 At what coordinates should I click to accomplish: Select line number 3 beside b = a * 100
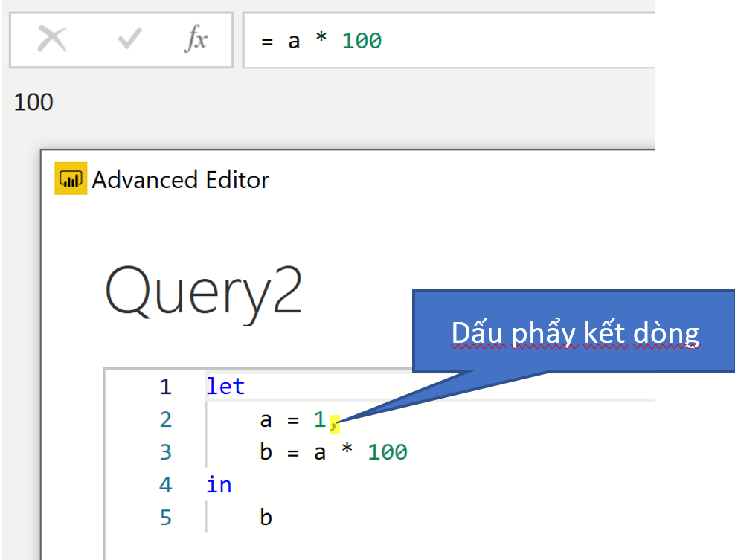(165, 452)
